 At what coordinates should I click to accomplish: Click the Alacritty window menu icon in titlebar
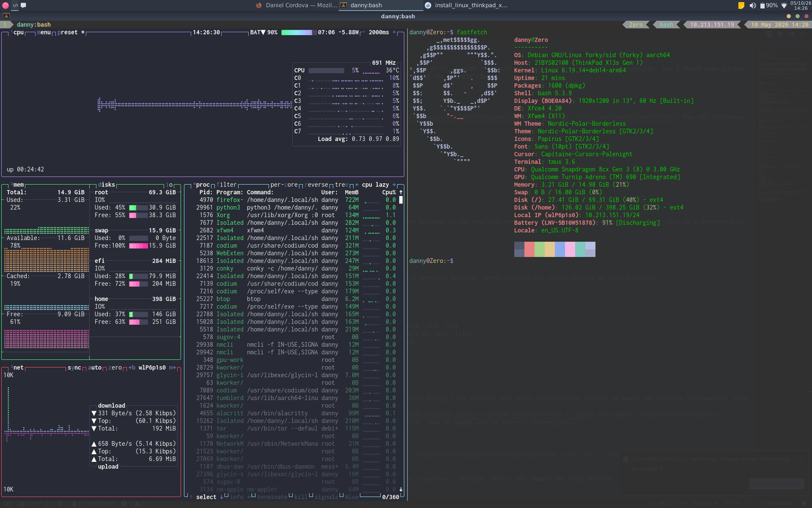coord(6,16)
